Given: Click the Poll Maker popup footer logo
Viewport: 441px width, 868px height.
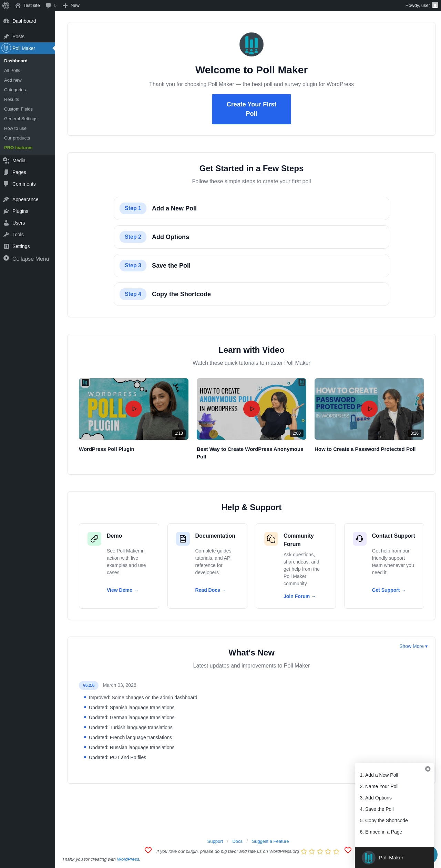Looking at the screenshot, I should pyautogui.click(x=369, y=858).
